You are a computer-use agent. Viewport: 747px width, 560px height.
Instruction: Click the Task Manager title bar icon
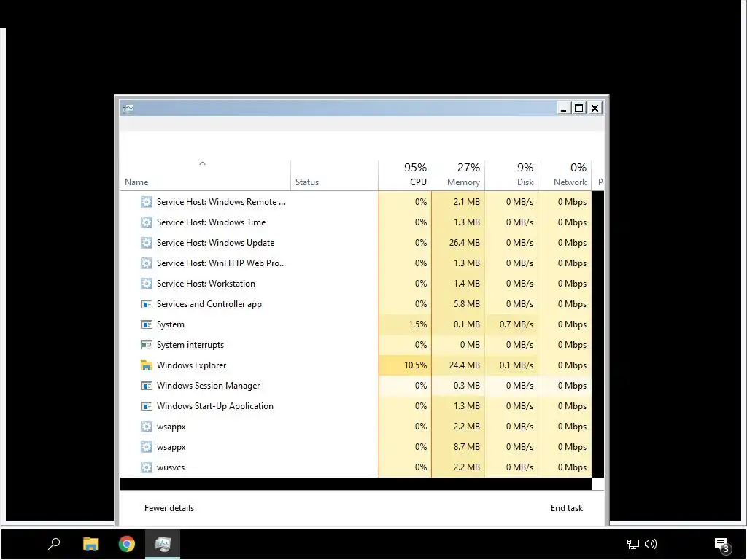[128, 109]
